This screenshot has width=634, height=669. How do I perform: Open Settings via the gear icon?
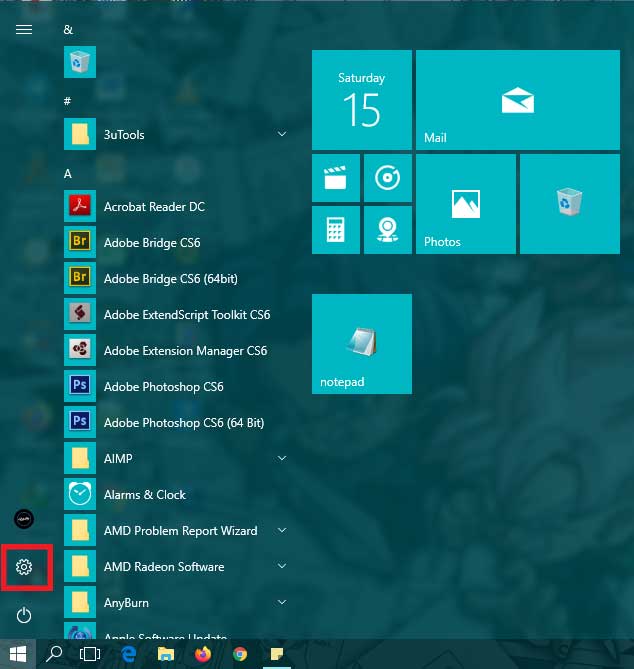24,567
